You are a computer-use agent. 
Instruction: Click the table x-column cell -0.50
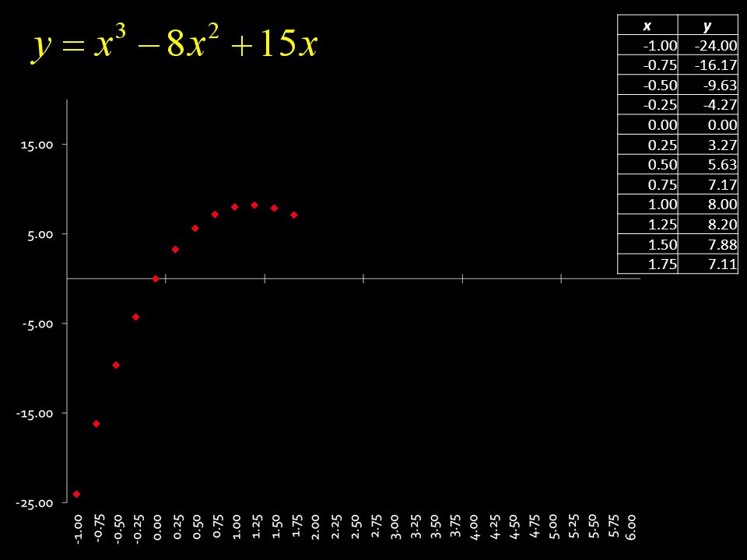click(x=647, y=85)
